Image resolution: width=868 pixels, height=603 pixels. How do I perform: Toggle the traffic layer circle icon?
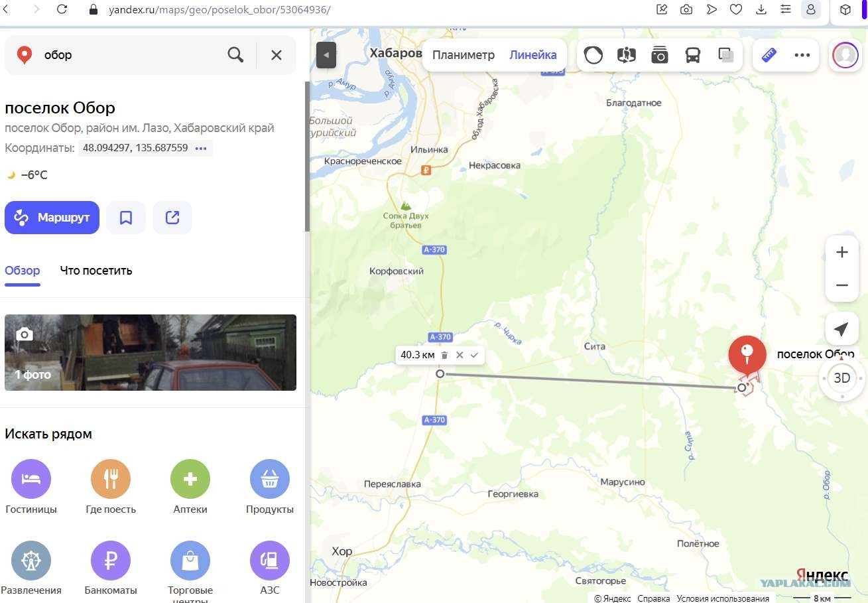coord(593,55)
